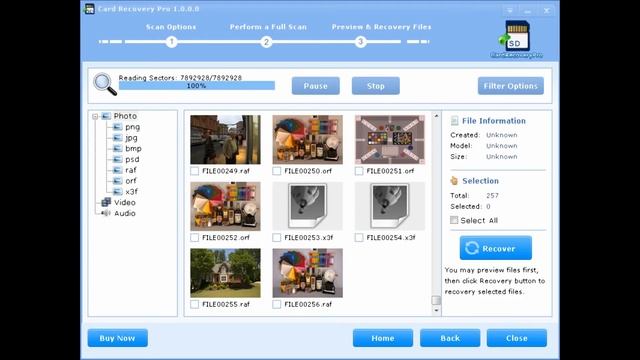Select the x3f tree item label
This screenshot has width=640, height=360.
[131, 191]
